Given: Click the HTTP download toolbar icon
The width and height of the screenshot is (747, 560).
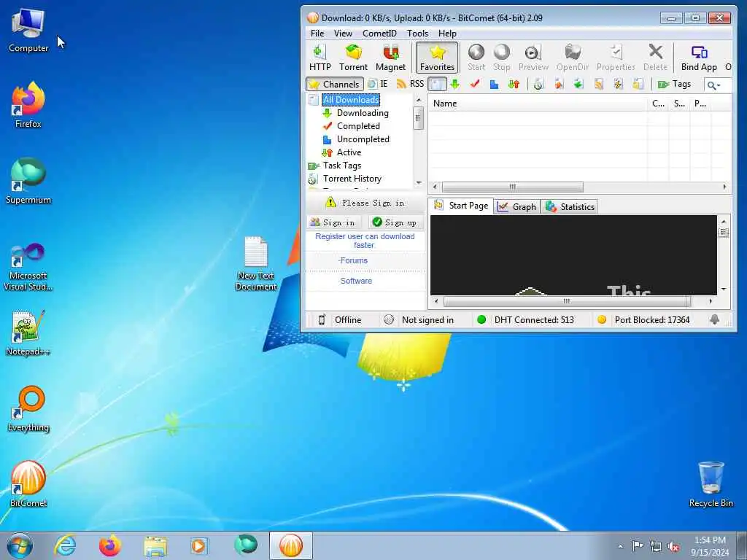Looking at the screenshot, I should 320,58.
